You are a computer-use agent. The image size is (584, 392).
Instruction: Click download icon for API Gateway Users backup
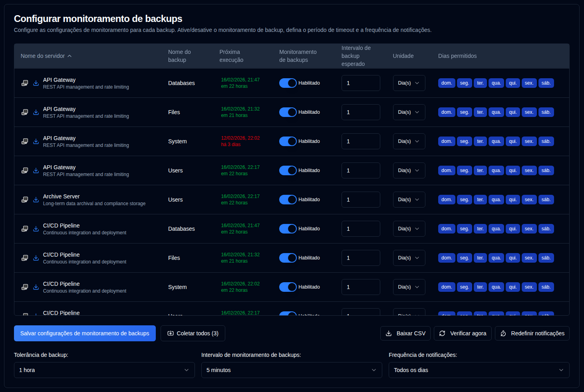tap(36, 170)
